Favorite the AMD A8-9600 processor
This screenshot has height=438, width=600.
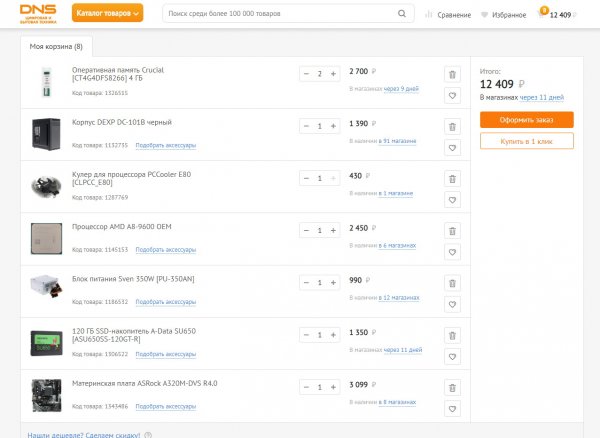click(x=452, y=252)
